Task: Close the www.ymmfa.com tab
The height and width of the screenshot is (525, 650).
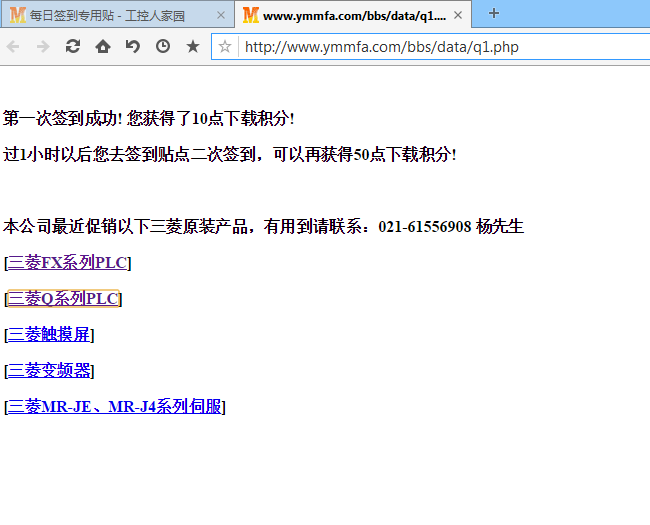Action: coord(458,15)
